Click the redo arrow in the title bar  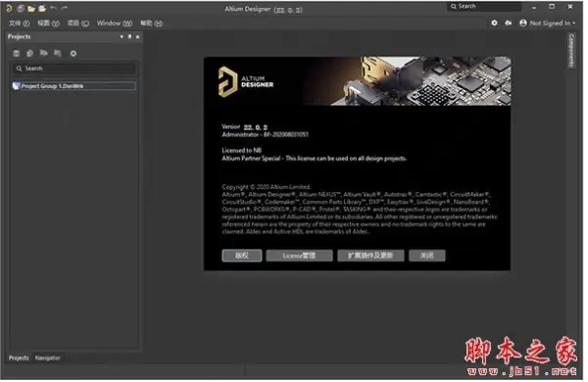pos(65,8)
